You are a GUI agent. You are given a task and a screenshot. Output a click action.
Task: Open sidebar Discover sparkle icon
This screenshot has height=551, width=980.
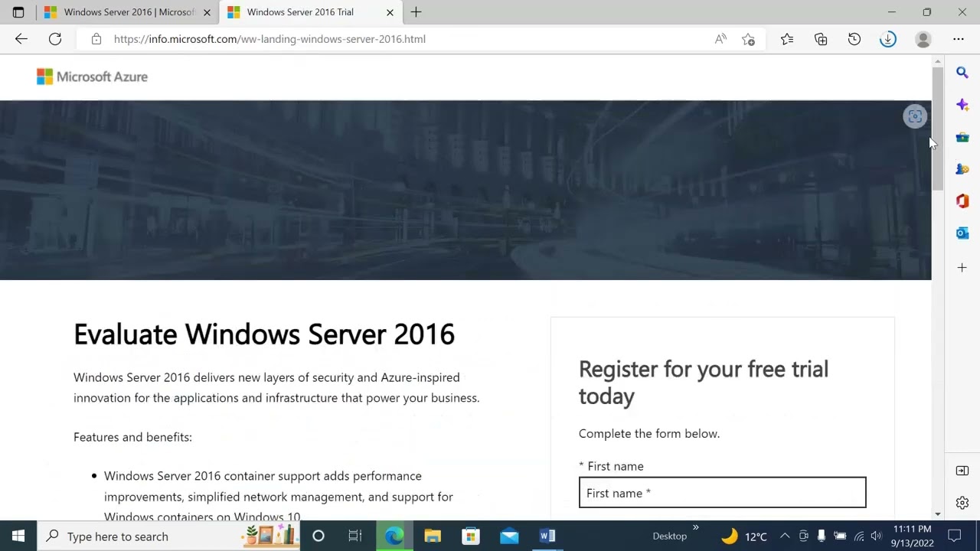(x=962, y=105)
